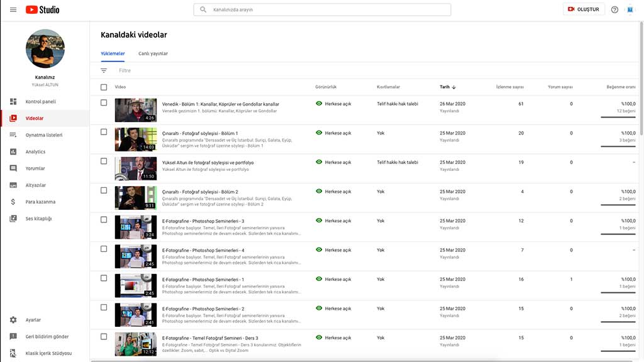Check the Venedik - Bölüm 1 video checkbox

click(104, 102)
